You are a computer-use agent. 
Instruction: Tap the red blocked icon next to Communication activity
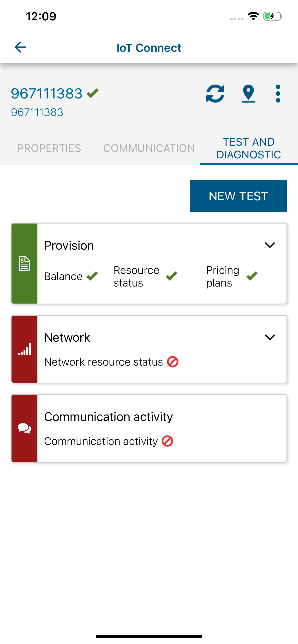pos(167,441)
